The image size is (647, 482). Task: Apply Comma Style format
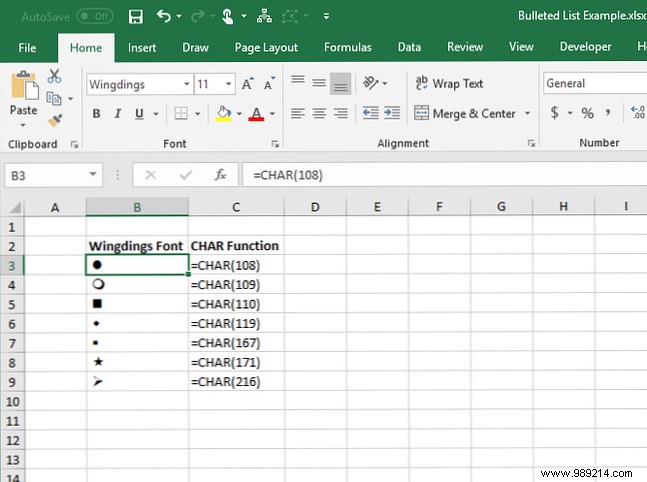click(608, 113)
